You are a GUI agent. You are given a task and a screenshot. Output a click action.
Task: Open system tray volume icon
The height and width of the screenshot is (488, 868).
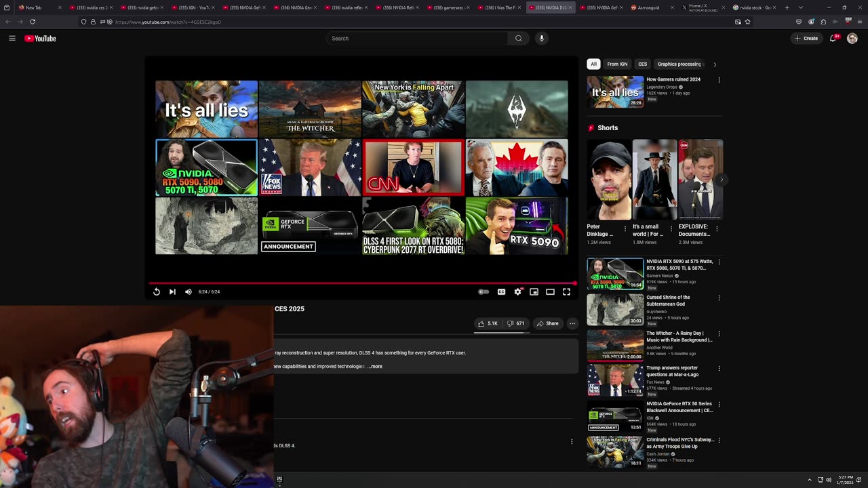click(x=828, y=480)
